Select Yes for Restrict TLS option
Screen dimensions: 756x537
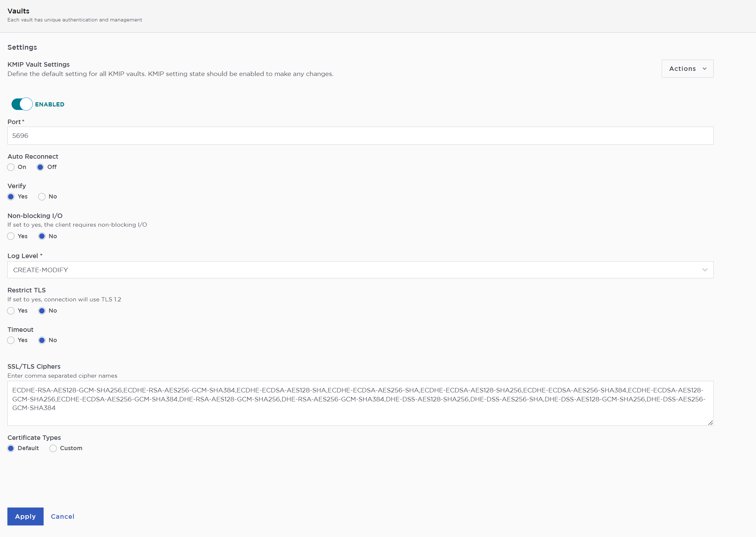[x=11, y=311]
